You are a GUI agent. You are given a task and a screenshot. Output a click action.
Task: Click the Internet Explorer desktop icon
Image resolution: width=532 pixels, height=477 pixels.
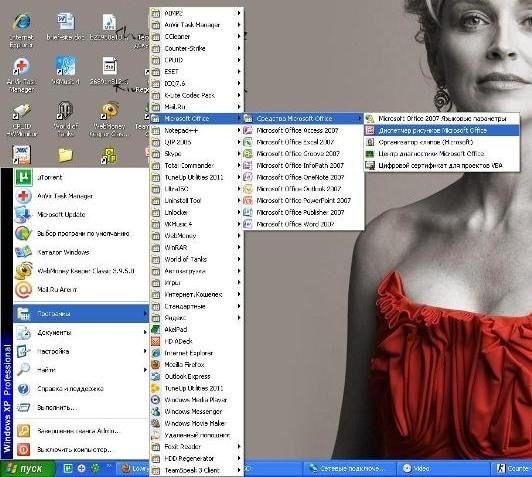pos(21,22)
